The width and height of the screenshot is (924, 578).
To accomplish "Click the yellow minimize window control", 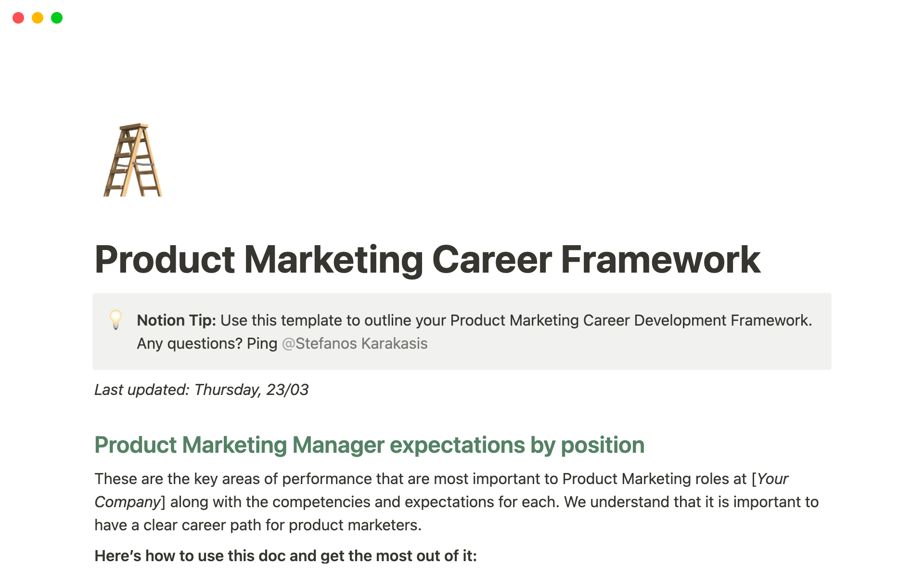I will tap(38, 18).
